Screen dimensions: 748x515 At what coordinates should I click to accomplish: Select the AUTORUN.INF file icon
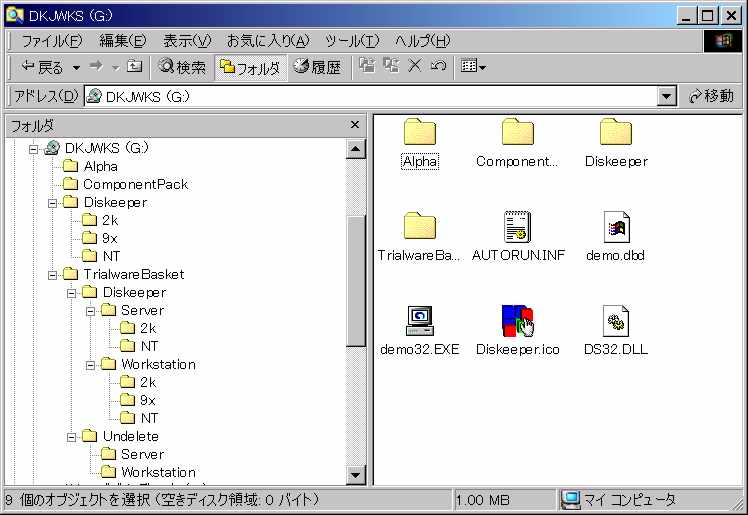pyautogui.click(x=518, y=226)
